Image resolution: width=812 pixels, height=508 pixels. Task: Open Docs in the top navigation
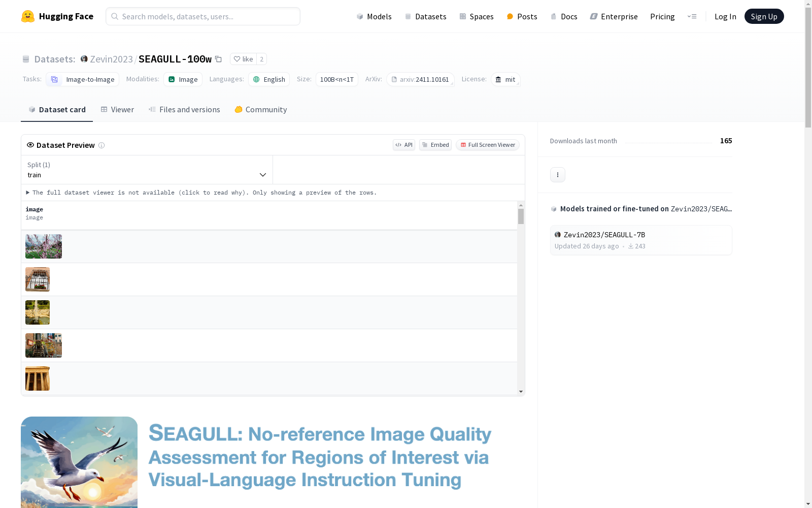pyautogui.click(x=564, y=16)
